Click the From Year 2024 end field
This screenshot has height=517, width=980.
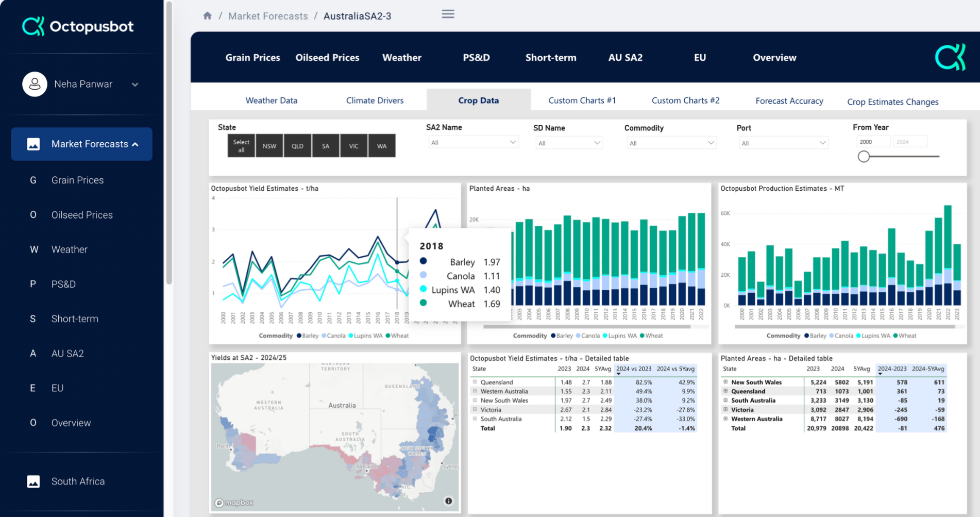point(910,142)
